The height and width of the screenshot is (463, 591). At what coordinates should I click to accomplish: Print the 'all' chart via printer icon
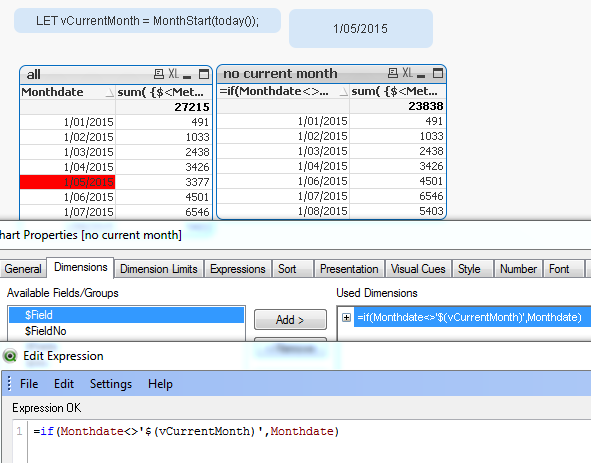pos(159,74)
